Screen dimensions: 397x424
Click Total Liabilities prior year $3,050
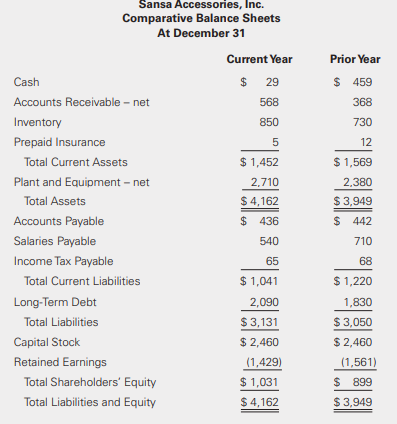pyautogui.click(x=353, y=322)
